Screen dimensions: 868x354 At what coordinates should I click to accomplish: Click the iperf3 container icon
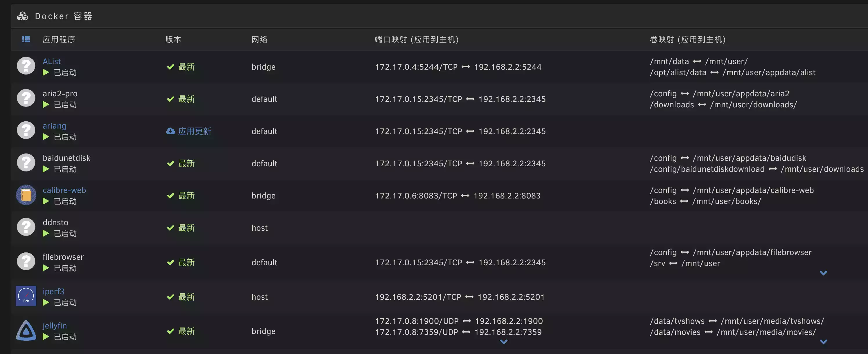(26, 296)
